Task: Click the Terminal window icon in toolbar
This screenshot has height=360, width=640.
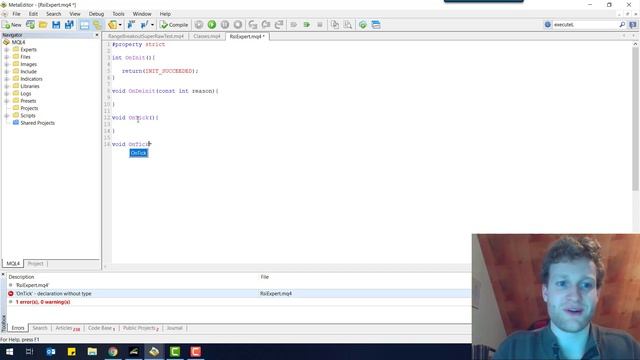Action: click(376, 25)
